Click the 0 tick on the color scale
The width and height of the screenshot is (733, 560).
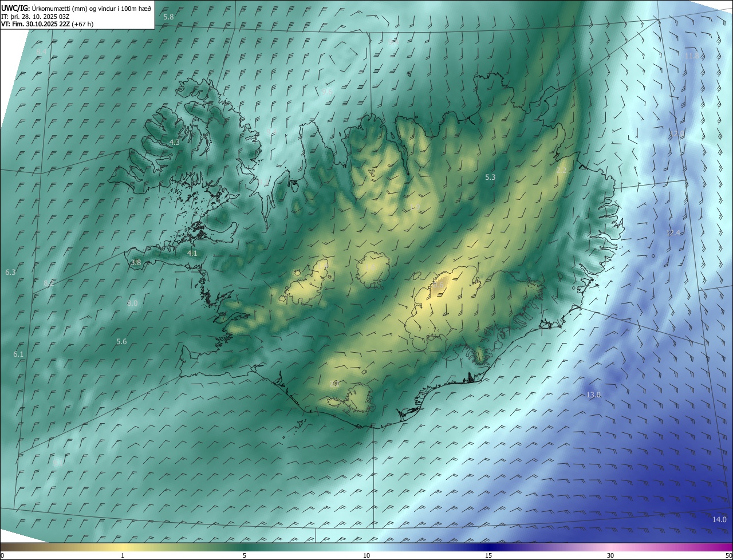[2, 556]
